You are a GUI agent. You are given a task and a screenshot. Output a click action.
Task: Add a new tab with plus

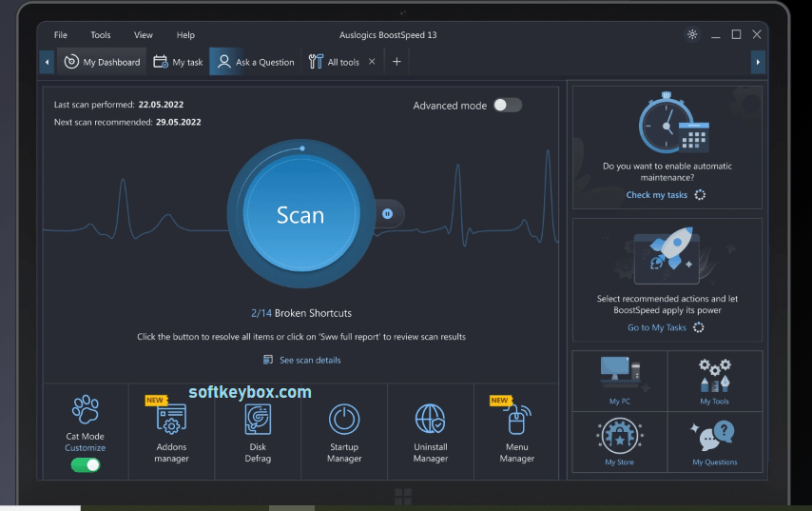396,62
